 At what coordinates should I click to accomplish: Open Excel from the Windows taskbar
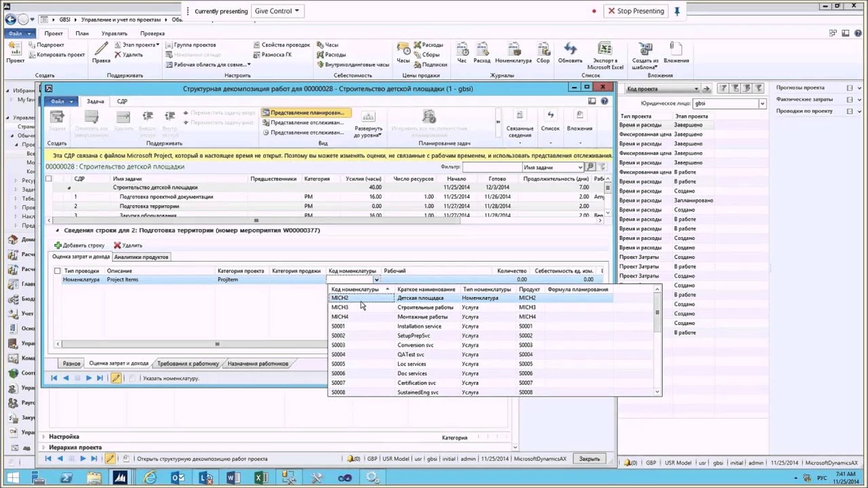pos(261,478)
